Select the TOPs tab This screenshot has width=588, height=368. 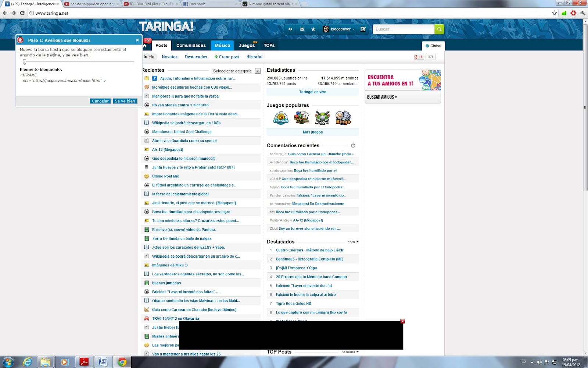[269, 45]
